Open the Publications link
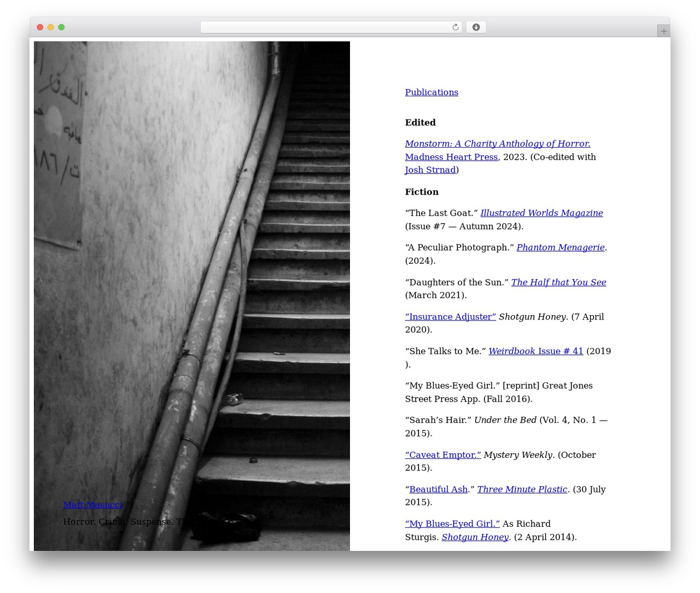This screenshot has height=593, width=700. point(431,92)
